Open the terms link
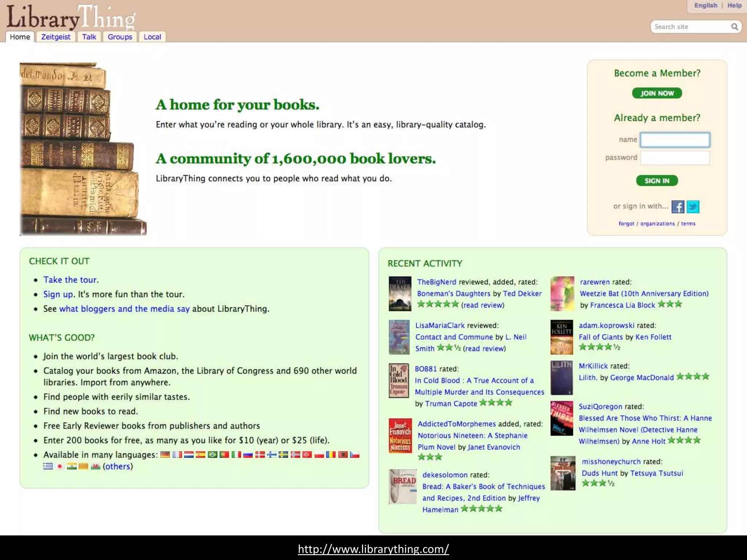 688,223
